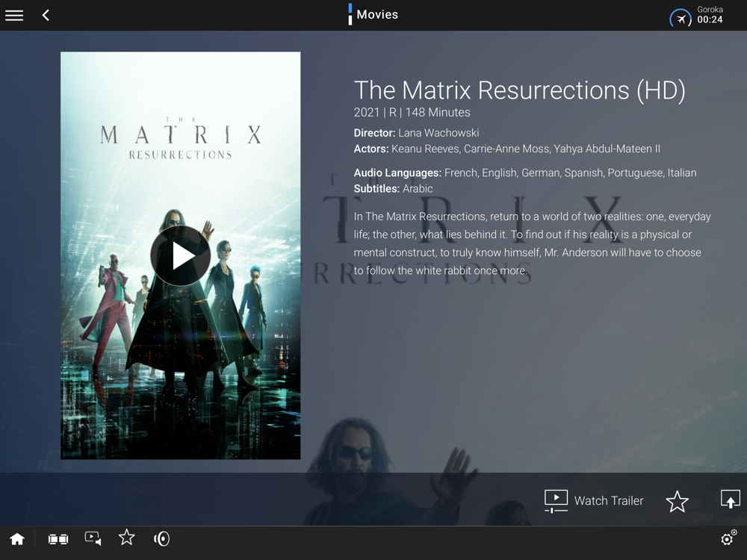The width and height of the screenshot is (747, 560).
Task: Click the Subtitles: Arabic line
Action: [x=393, y=189]
